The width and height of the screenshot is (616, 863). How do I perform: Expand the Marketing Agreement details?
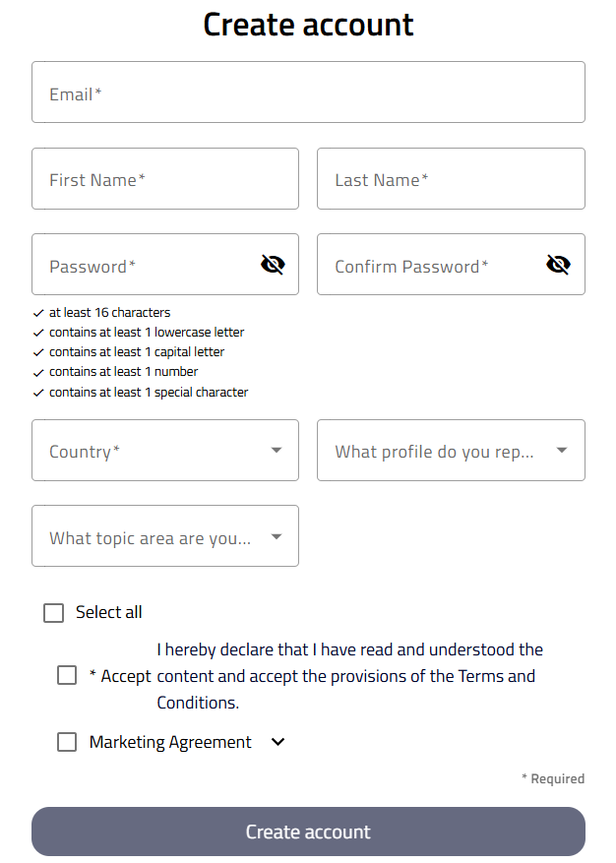point(277,741)
